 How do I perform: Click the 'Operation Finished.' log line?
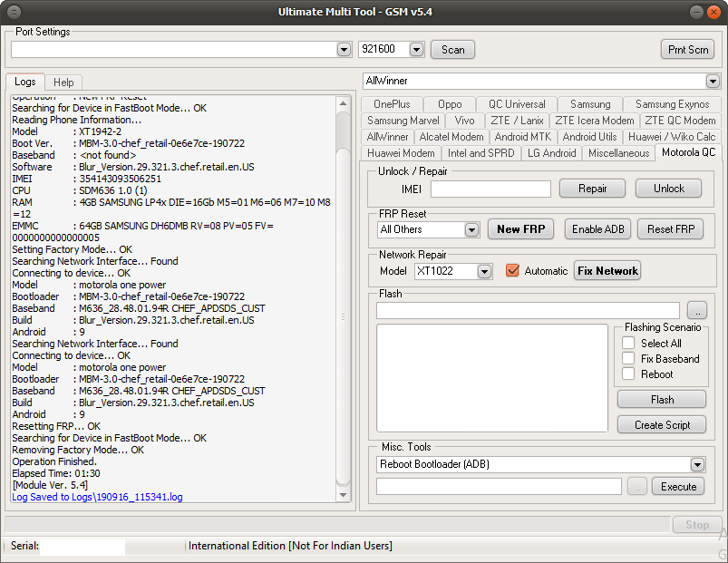[x=54, y=461]
